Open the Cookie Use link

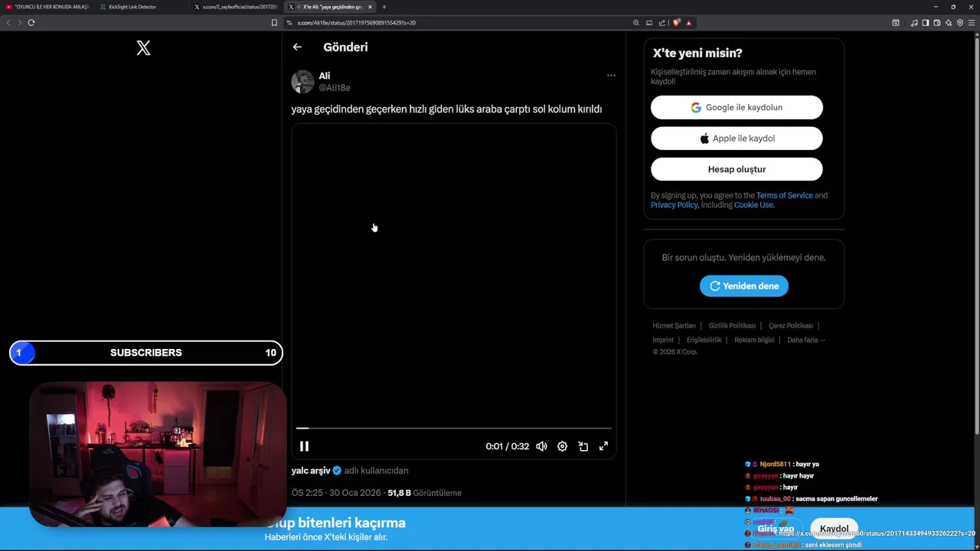coord(753,205)
